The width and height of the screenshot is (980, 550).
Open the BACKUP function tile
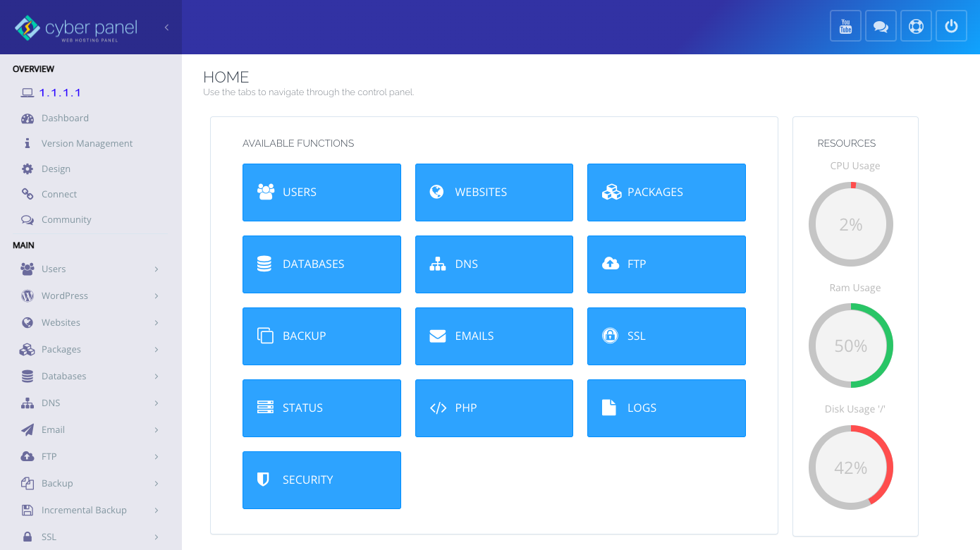[x=321, y=336]
